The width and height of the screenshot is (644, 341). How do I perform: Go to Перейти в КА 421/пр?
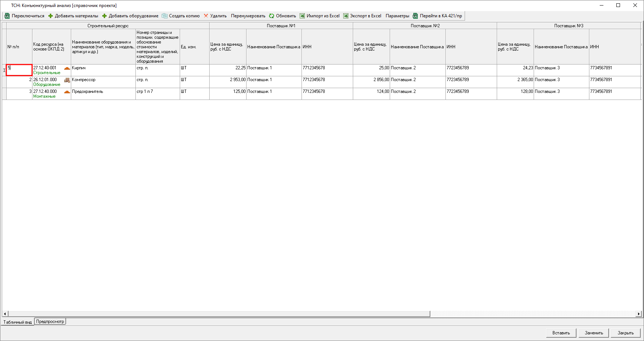point(437,16)
